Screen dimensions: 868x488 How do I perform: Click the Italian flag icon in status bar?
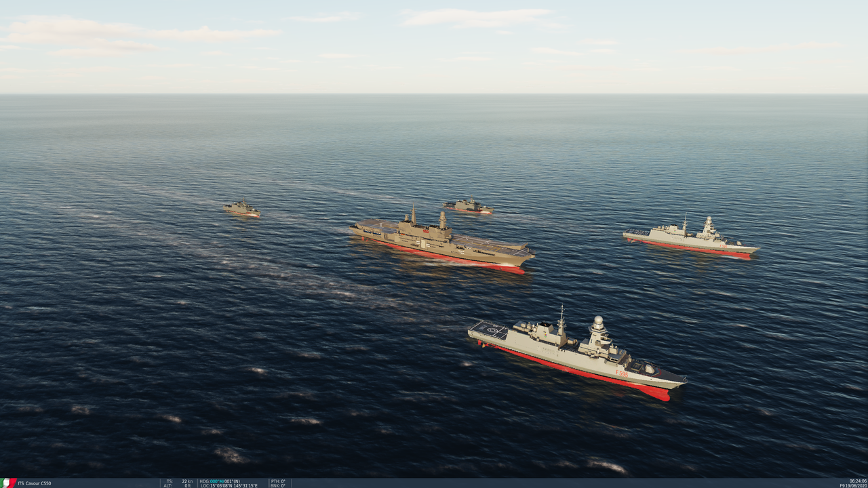coord(9,483)
